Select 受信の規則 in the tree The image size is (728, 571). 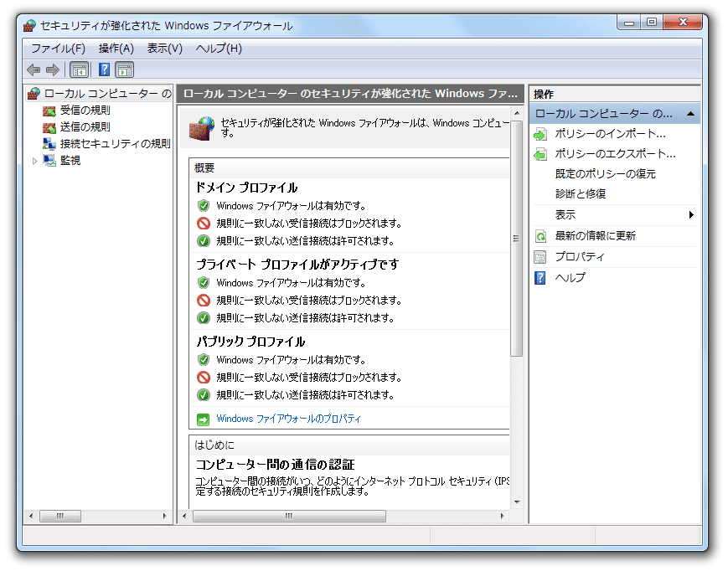(85, 111)
